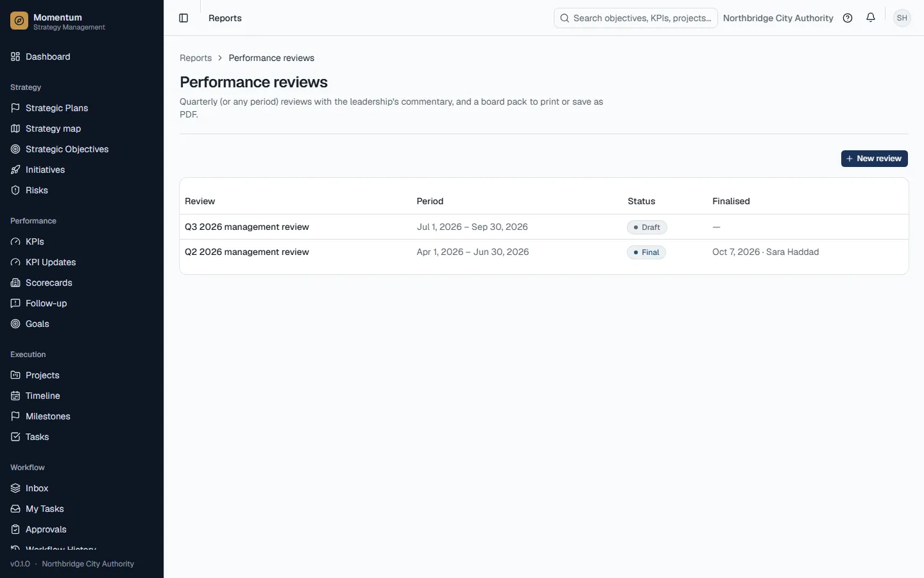Click the Timeline calendar icon
Viewport: 924px width, 578px height.
(15, 396)
